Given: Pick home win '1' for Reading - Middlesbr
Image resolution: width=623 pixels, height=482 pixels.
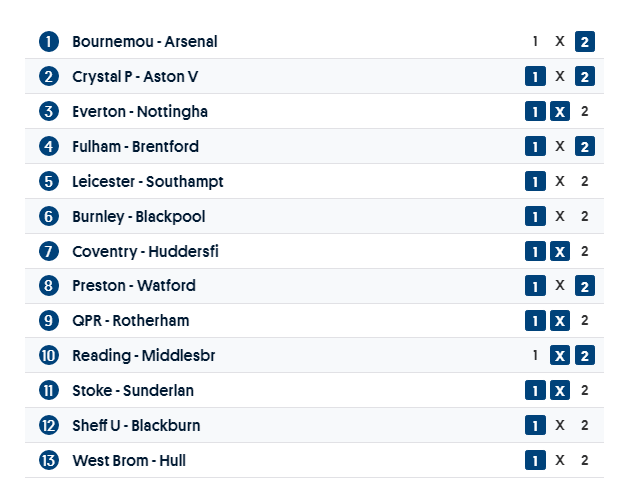Looking at the screenshot, I should [535, 355].
